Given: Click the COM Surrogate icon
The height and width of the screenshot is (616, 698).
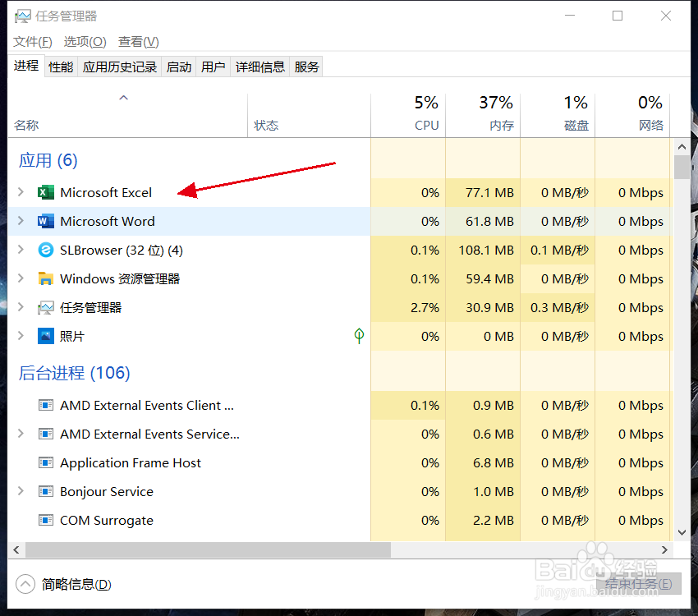Looking at the screenshot, I should pyautogui.click(x=45, y=520).
